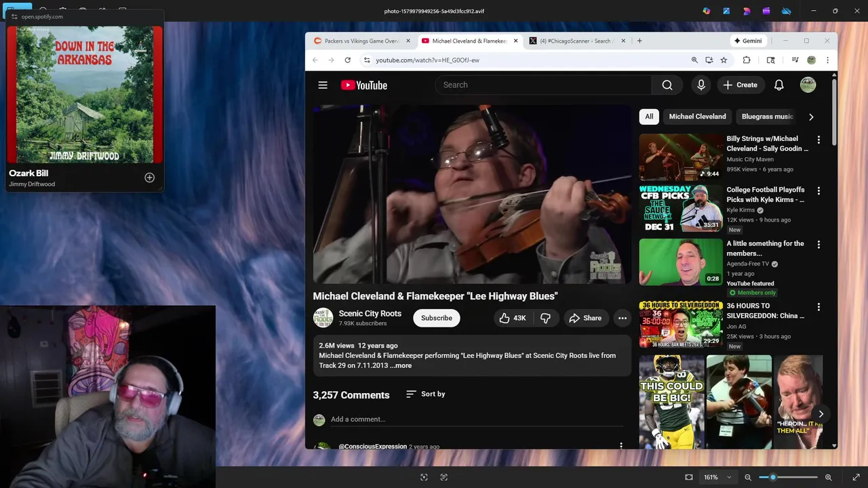Image resolution: width=868 pixels, height=488 pixels.
Task: Click the YouTube search magnifier button
Action: [x=667, y=85]
